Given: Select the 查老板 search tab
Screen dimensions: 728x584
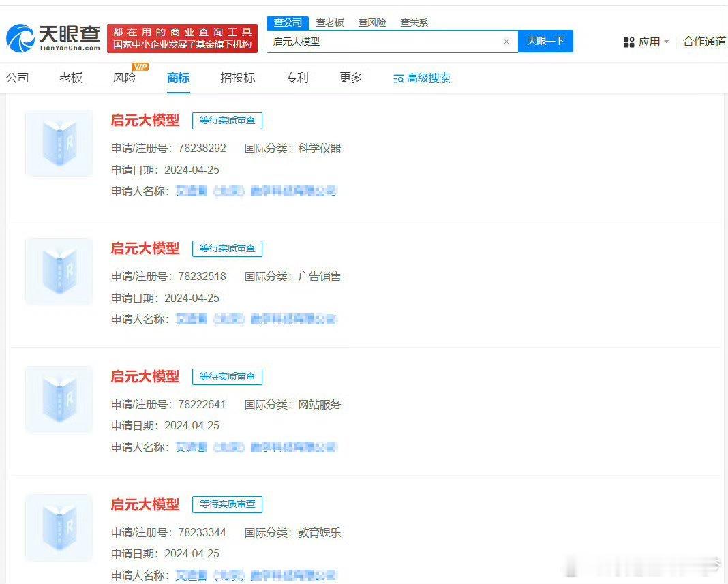Looking at the screenshot, I should click(x=330, y=22).
